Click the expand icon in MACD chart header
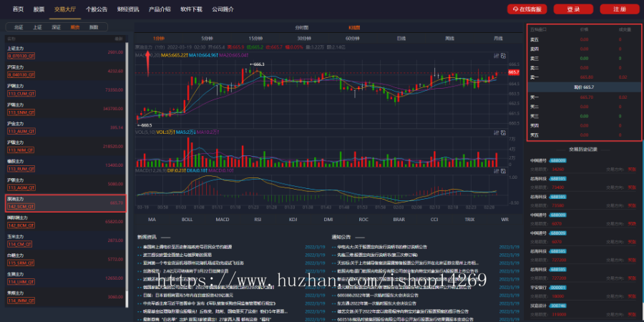 tap(503, 170)
